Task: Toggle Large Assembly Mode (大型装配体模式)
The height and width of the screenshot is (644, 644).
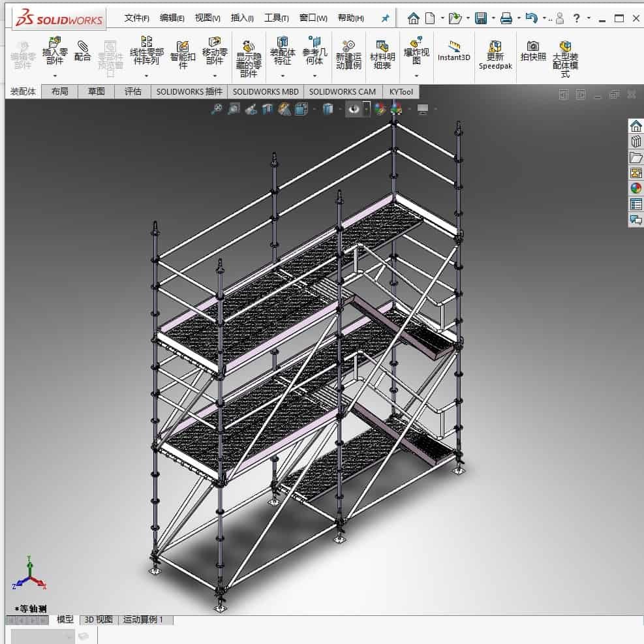Action: [565, 59]
